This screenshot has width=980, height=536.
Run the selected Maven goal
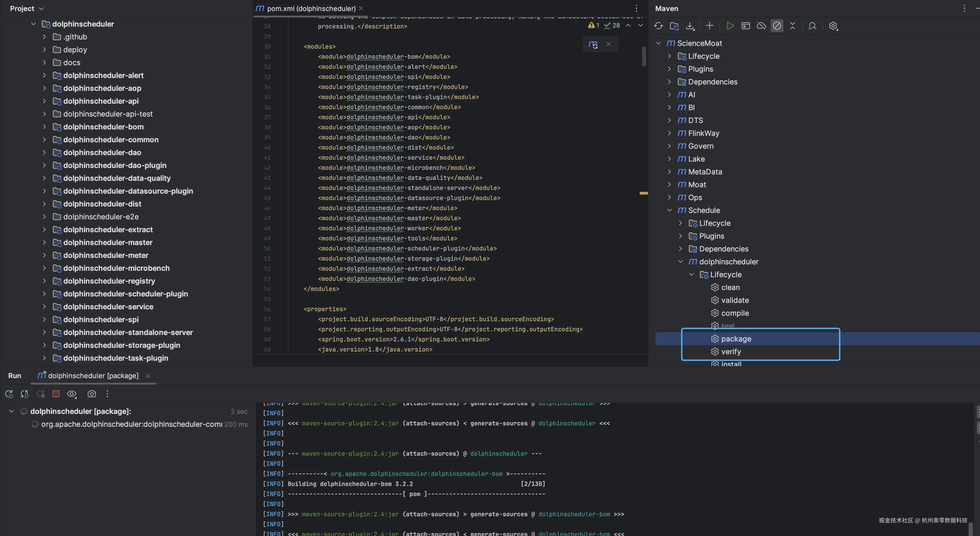coord(730,26)
